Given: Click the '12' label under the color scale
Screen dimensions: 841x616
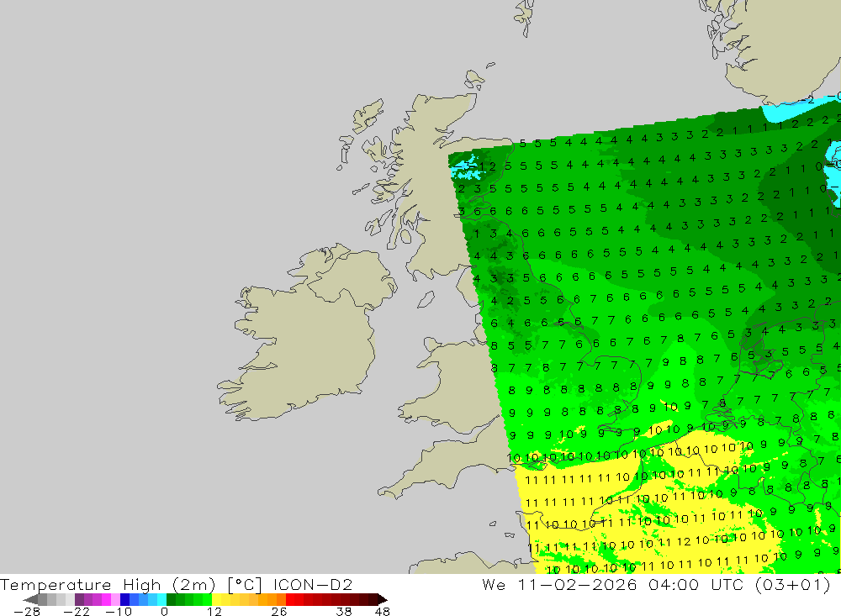Looking at the screenshot, I should (214, 612).
